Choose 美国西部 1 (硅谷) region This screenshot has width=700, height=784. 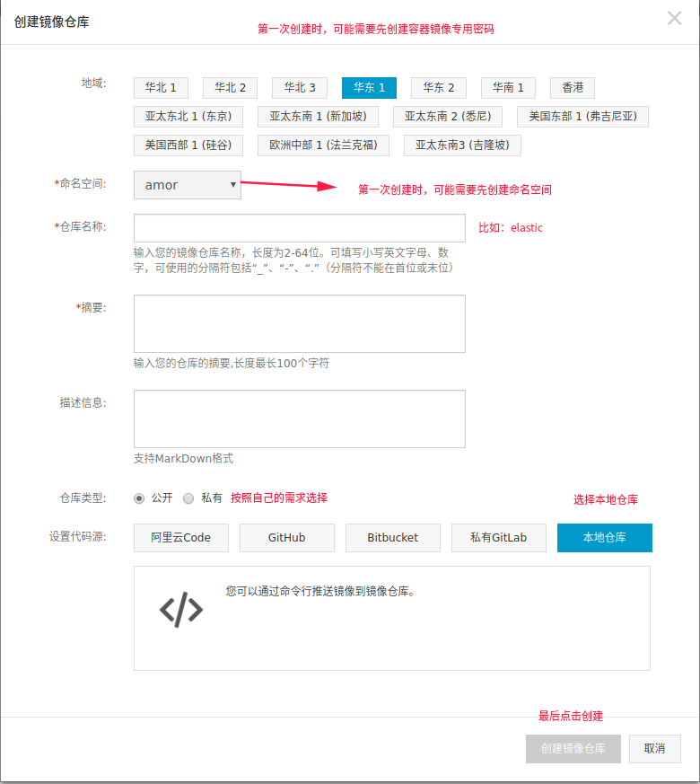pos(188,145)
